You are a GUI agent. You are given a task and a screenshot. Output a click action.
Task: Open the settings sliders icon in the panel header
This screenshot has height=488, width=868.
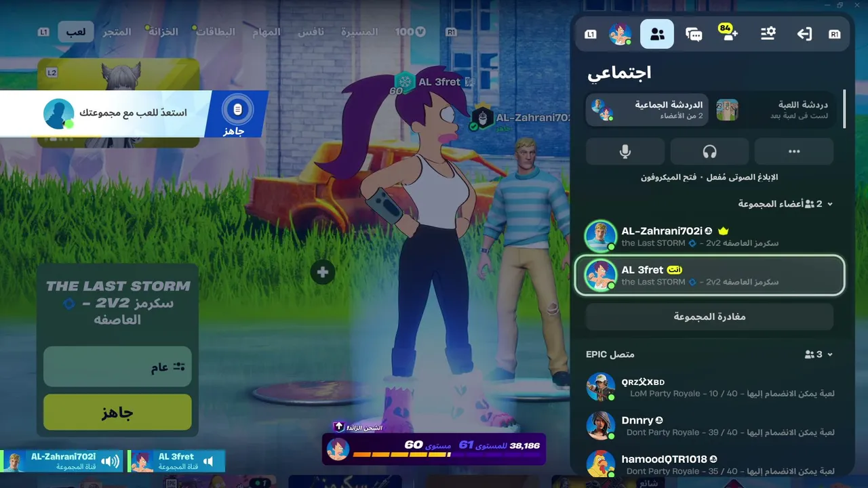(x=768, y=34)
